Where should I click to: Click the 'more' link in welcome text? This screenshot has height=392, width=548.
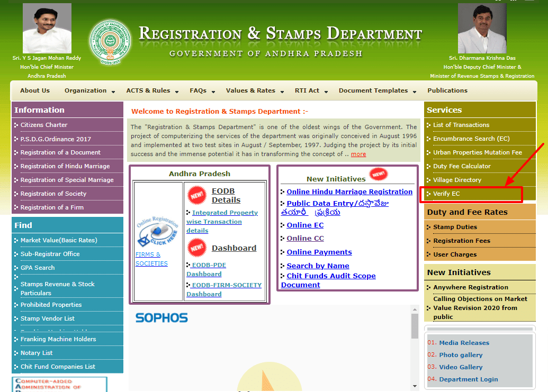click(358, 154)
